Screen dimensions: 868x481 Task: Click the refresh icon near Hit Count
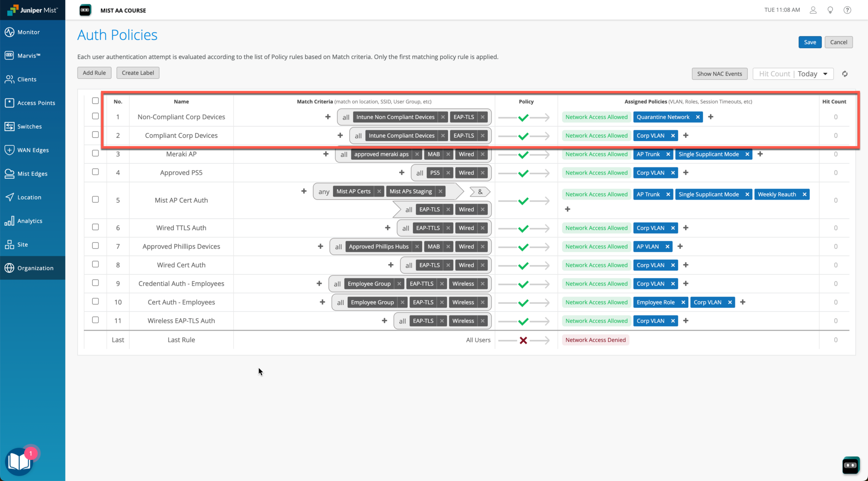coord(844,74)
